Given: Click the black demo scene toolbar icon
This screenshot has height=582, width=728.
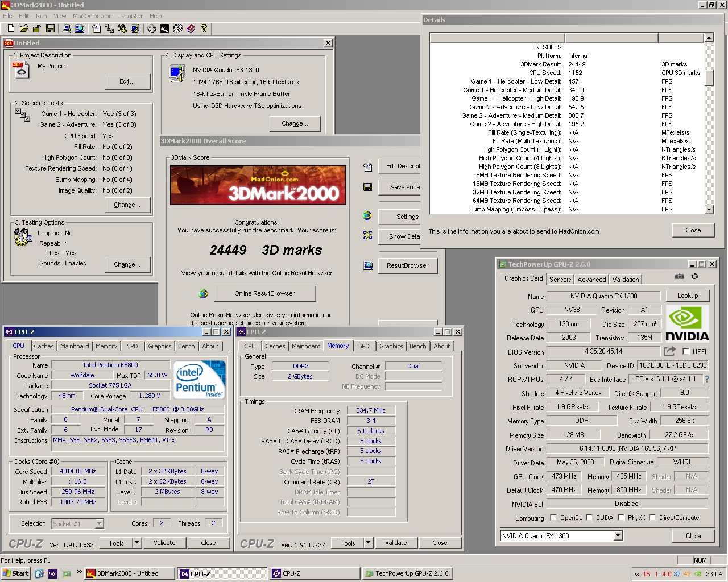Looking at the screenshot, I should click(164, 28).
